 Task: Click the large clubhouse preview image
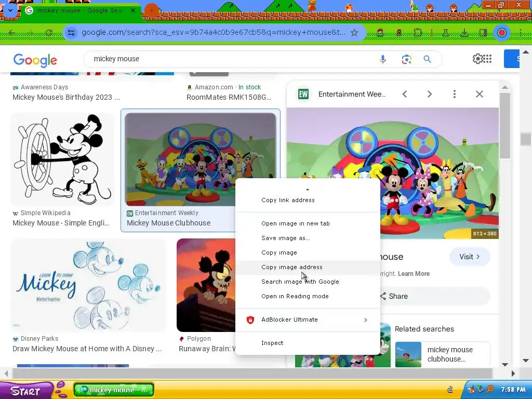coord(393,174)
